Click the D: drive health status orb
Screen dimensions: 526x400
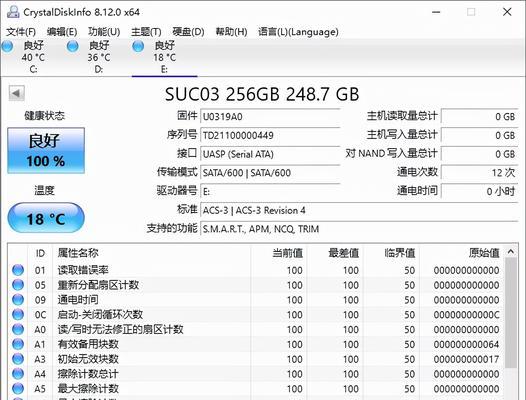(72, 46)
